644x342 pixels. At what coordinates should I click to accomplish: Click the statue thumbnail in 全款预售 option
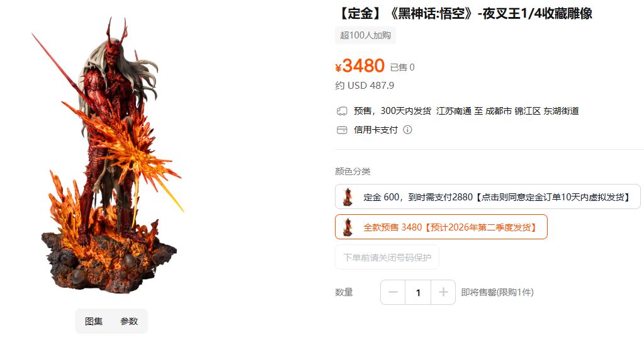pos(348,227)
